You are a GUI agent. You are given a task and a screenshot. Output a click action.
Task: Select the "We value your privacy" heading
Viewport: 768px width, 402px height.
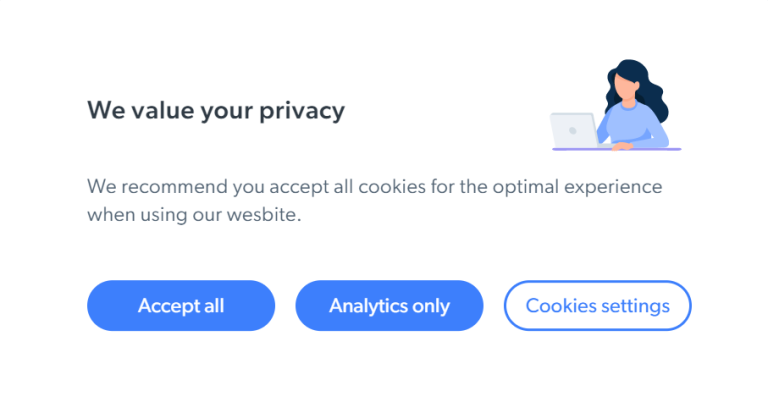point(215,110)
